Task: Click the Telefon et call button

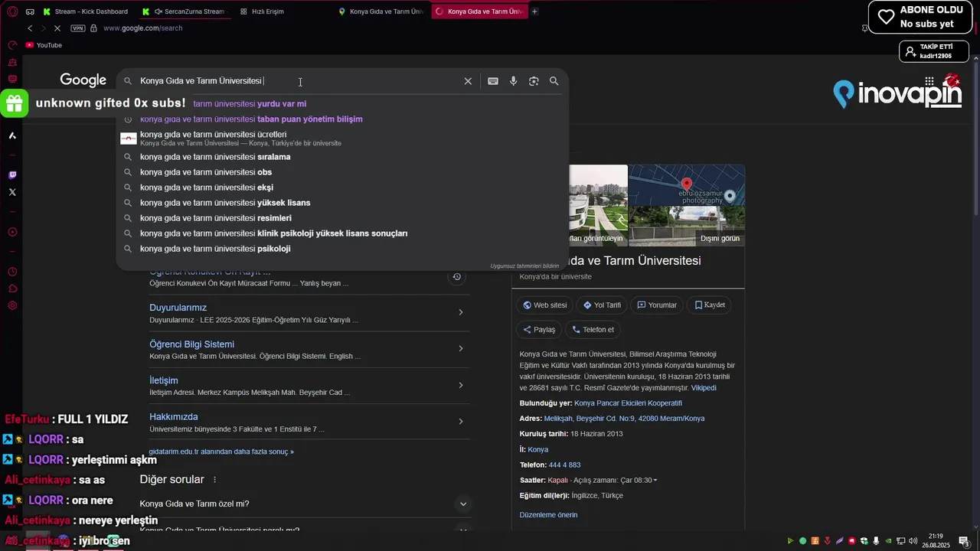Action: click(593, 330)
